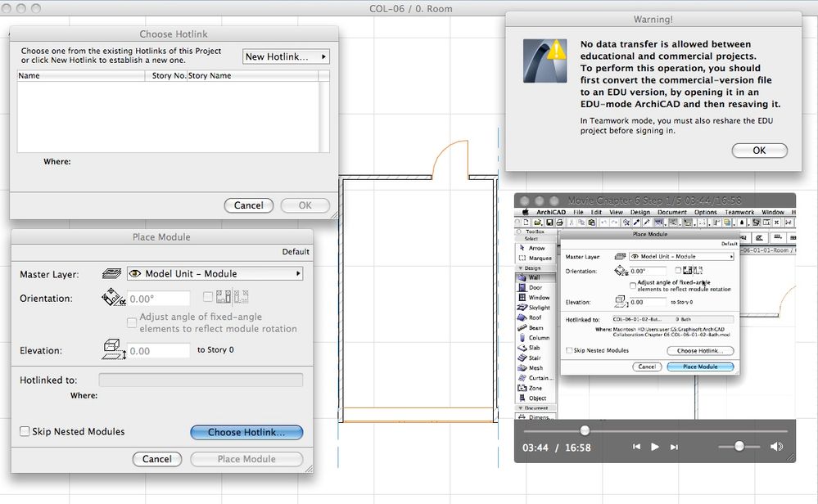This screenshot has height=504, width=818.
Task: Click the Choose Hotlink button
Action: point(246,432)
